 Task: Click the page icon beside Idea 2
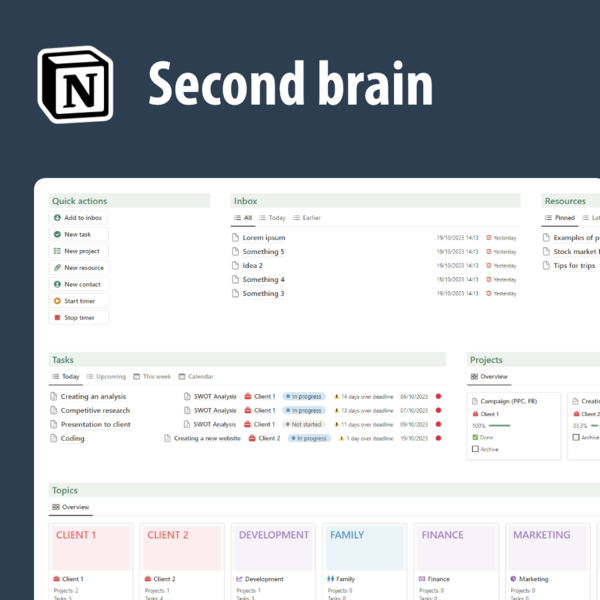point(235,266)
